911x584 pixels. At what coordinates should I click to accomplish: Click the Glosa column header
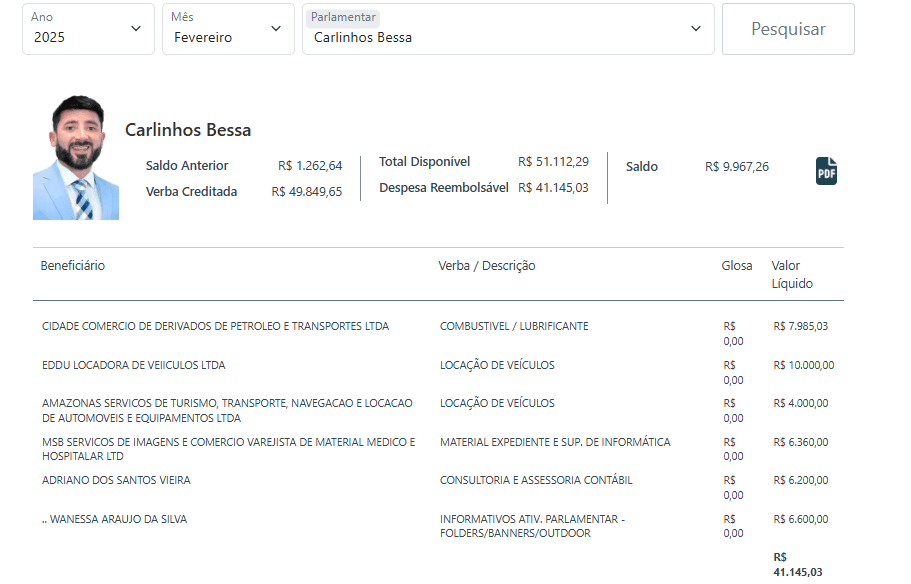(x=737, y=266)
